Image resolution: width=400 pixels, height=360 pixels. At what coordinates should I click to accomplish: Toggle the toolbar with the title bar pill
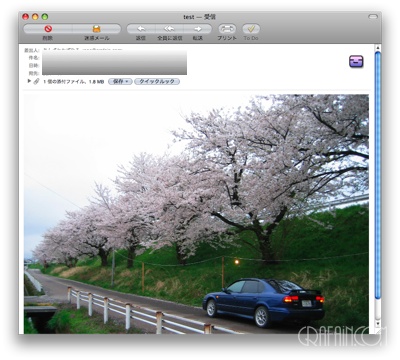(x=373, y=16)
